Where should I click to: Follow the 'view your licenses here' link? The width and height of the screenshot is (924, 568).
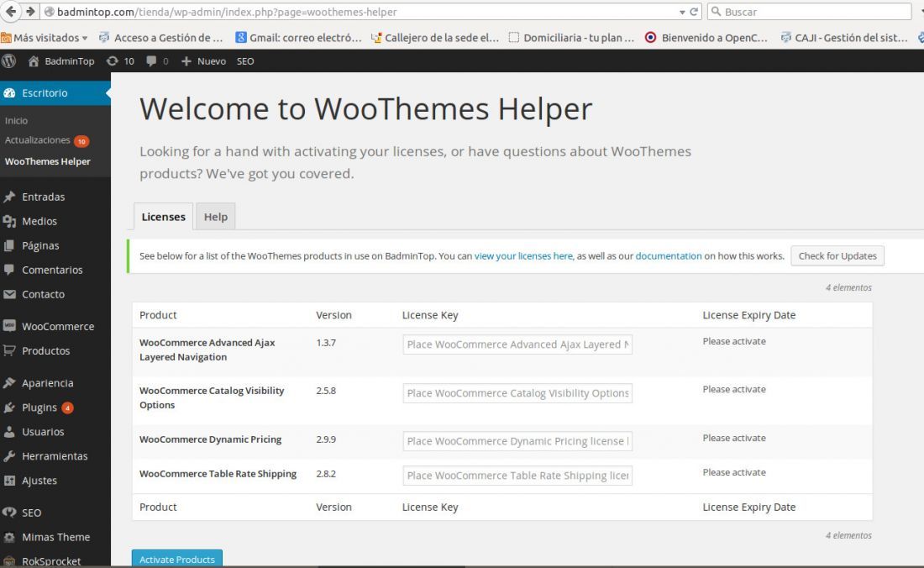pos(523,255)
